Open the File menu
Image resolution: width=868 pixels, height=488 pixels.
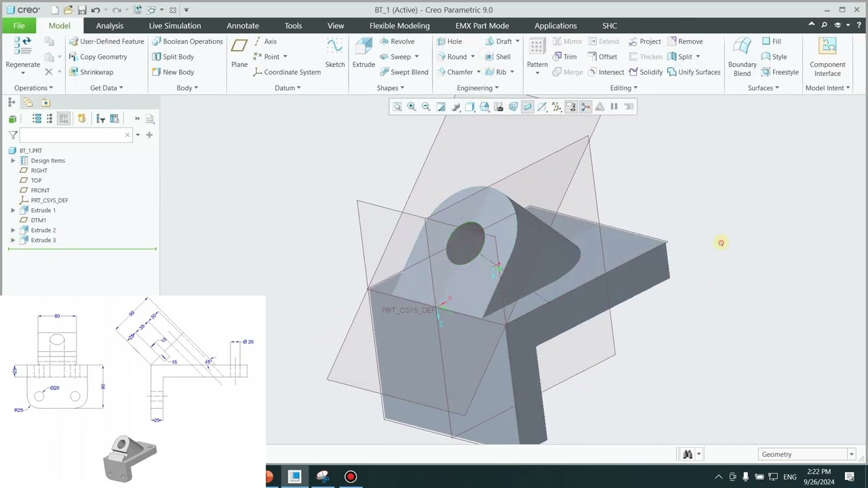(19, 26)
